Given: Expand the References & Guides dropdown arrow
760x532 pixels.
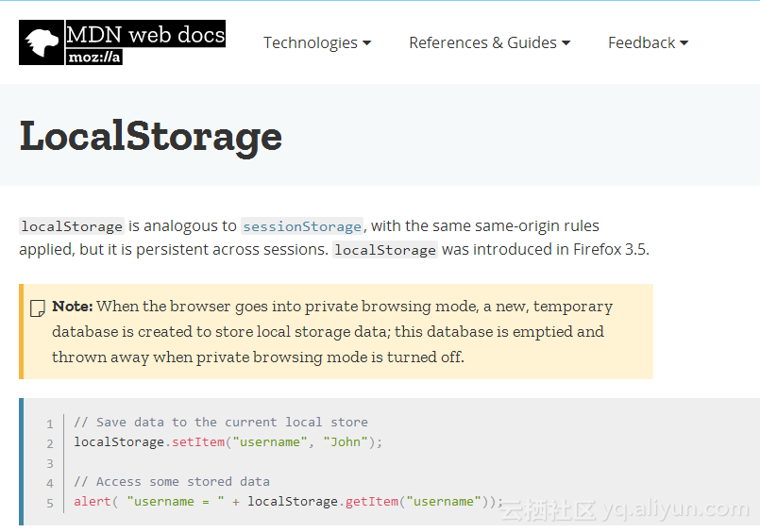Looking at the screenshot, I should coord(566,42).
